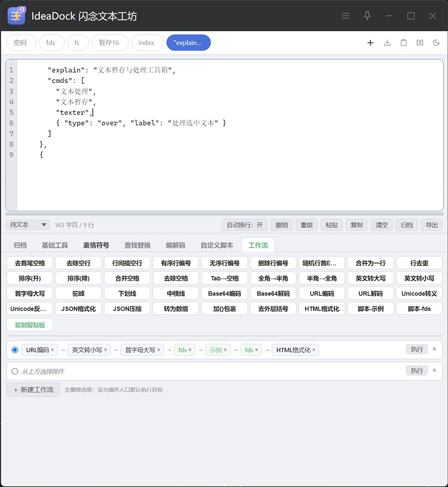Delete the first workflow row
This screenshot has width=448, height=487.
(434, 349)
